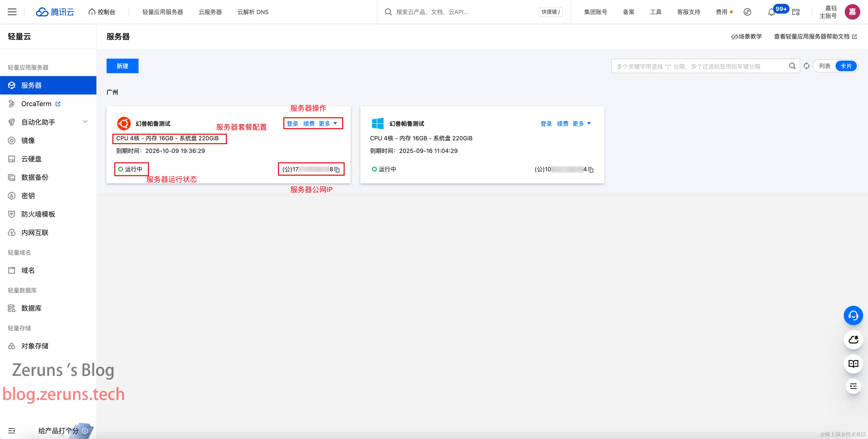Copy the Windows server's public IP
Viewport: 868px width, 439px height.
(x=591, y=170)
